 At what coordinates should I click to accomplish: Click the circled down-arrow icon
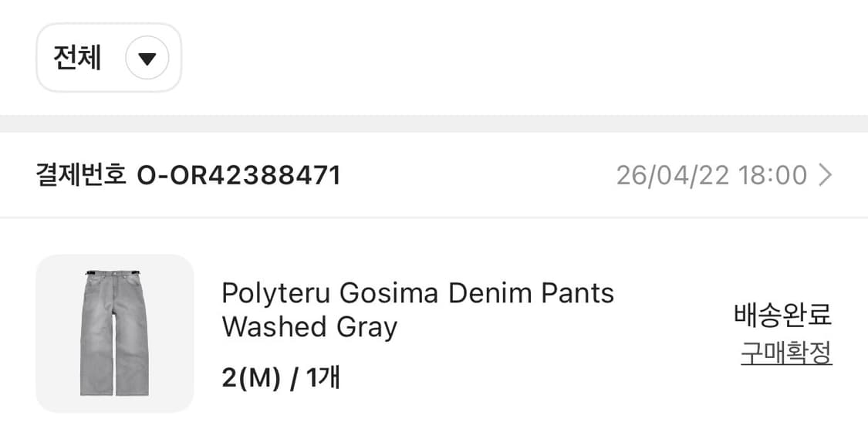click(x=147, y=59)
